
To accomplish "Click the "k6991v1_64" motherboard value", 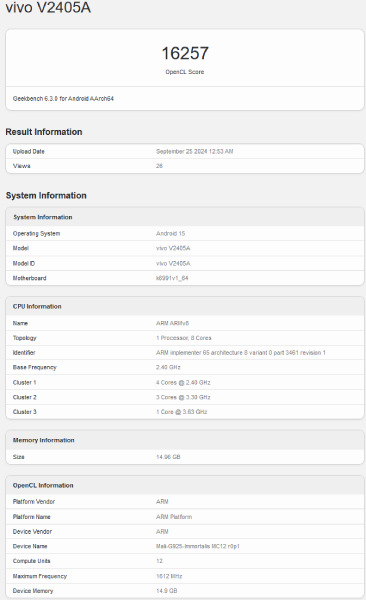I will point(172,278).
